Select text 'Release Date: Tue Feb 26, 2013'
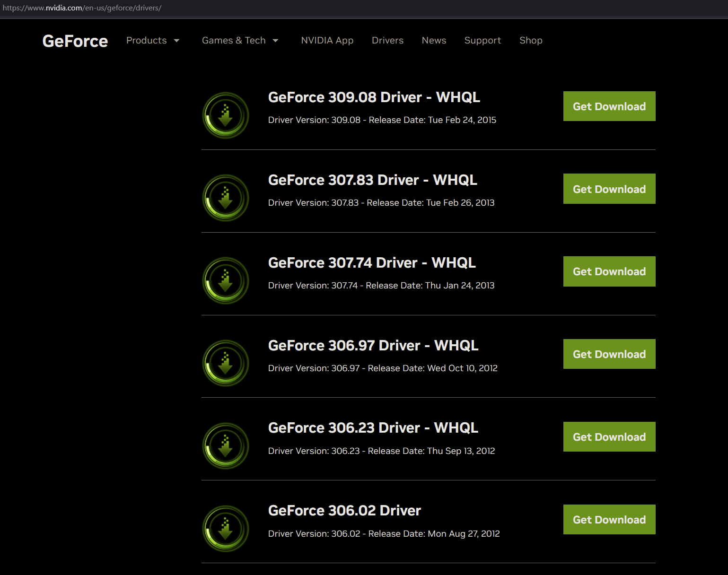Image resolution: width=728 pixels, height=575 pixels. [430, 203]
